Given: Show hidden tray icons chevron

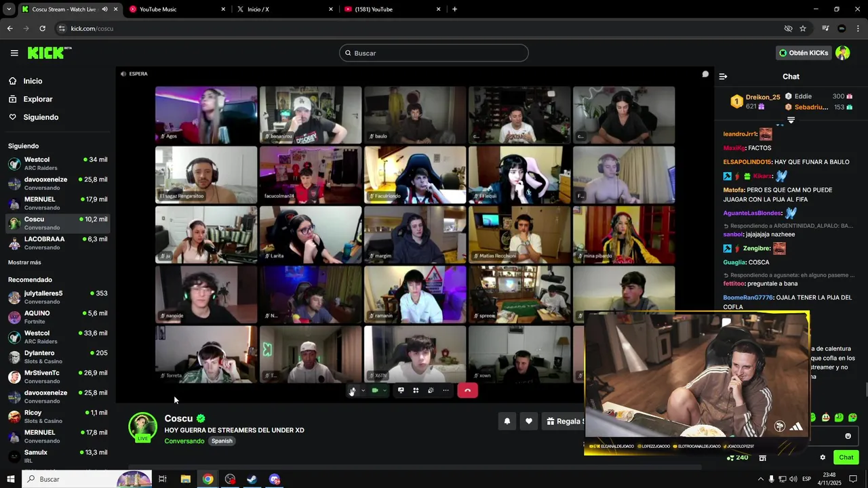Looking at the screenshot, I should [760, 479].
